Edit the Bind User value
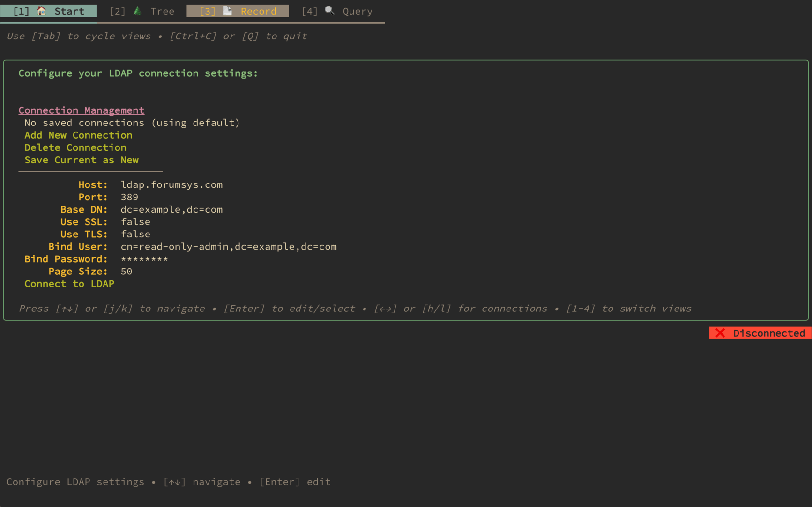Screen dimensions: 812x507 click(x=229, y=246)
